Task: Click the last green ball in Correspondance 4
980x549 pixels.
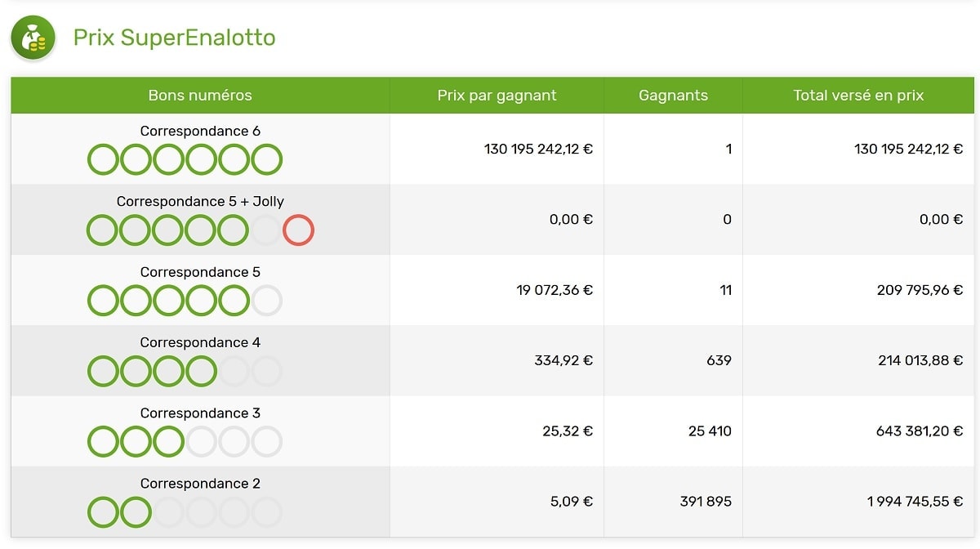Action: click(x=201, y=371)
